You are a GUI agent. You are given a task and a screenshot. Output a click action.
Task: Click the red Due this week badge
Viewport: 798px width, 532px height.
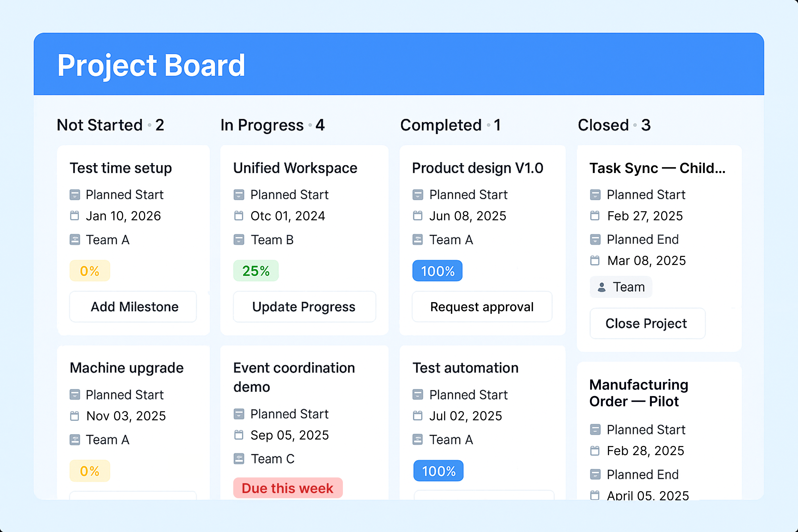(x=288, y=488)
